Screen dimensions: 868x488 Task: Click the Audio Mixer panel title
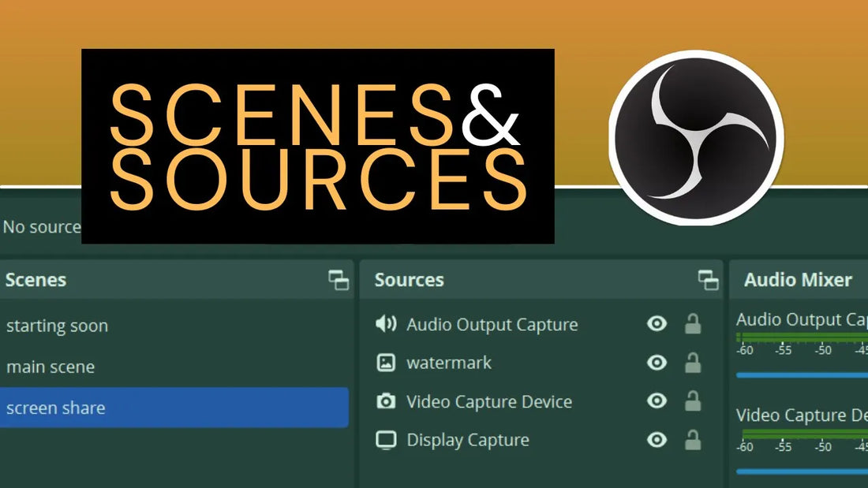click(796, 280)
